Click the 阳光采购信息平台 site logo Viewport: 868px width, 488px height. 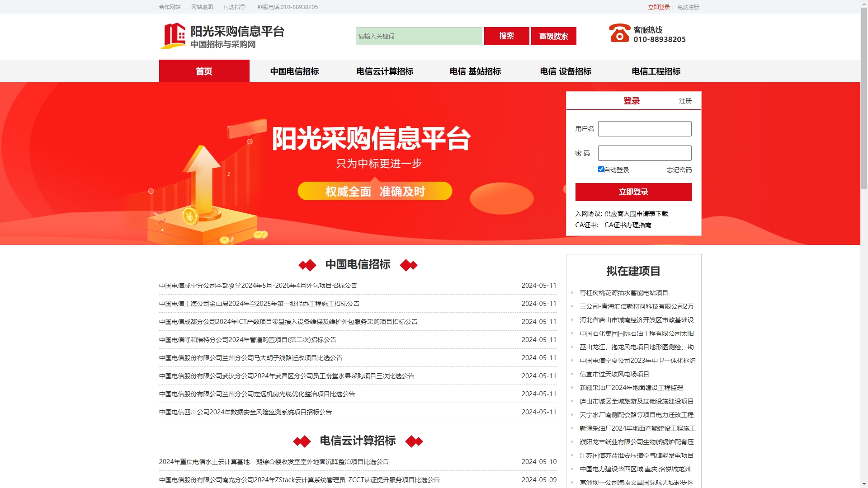(222, 36)
